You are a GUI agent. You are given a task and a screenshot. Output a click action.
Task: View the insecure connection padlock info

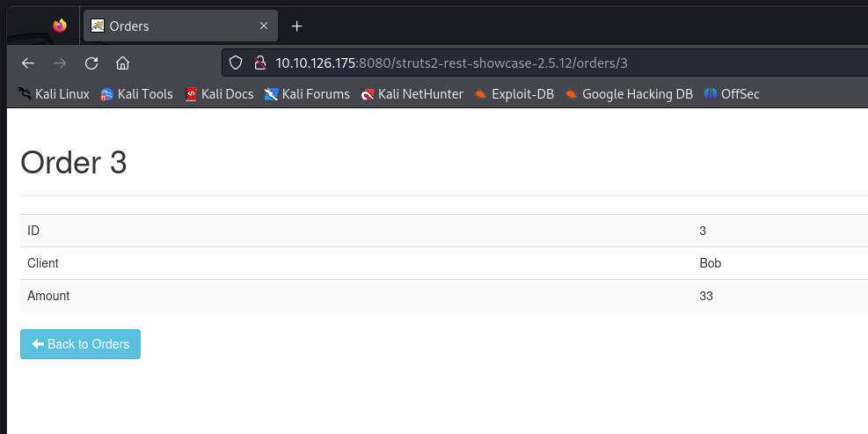(x=260, y=63)
